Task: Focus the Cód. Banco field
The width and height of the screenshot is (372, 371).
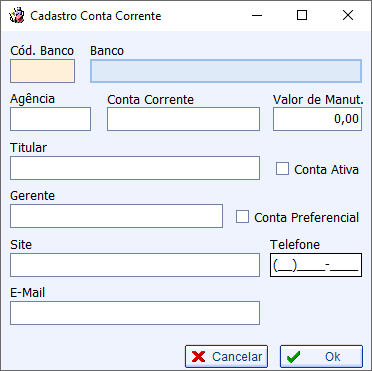Action: point(42,71)
